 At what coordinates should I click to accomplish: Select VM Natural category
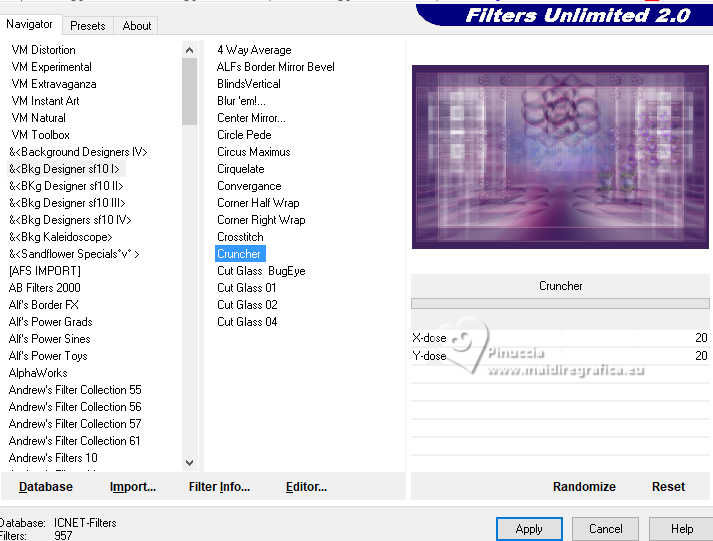tap(39, 118)
